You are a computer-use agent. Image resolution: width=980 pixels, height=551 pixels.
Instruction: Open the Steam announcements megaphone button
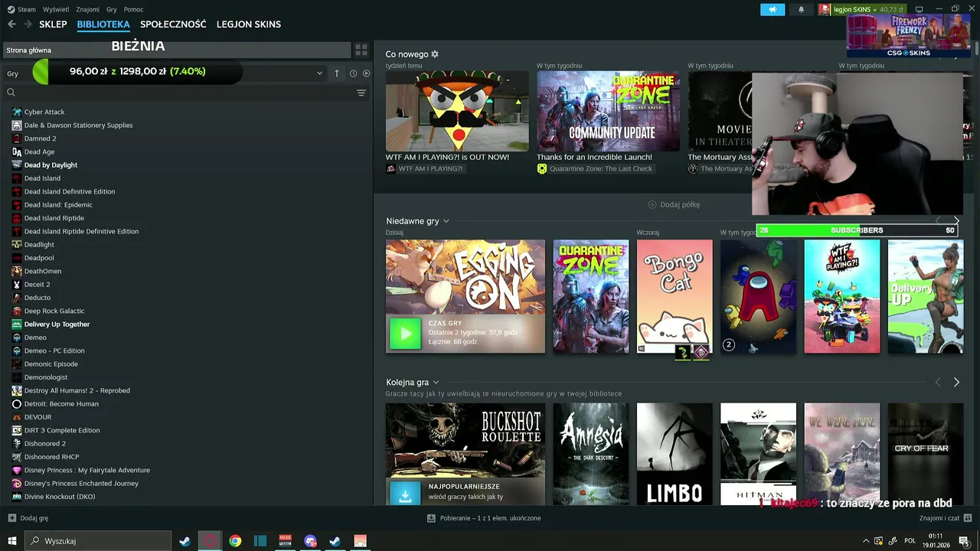(773, 9)
